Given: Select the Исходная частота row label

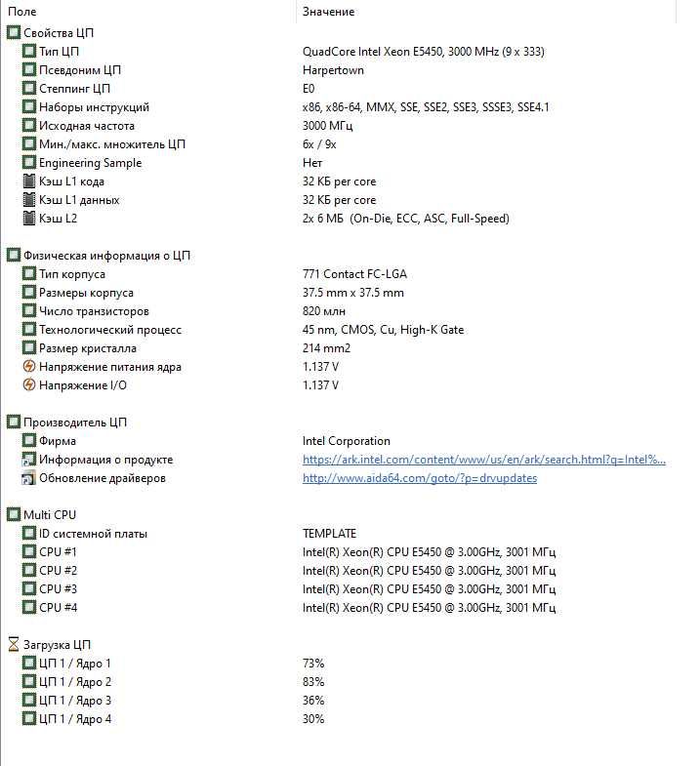Looking at the screenshot, I should click(x=87, y=126).
